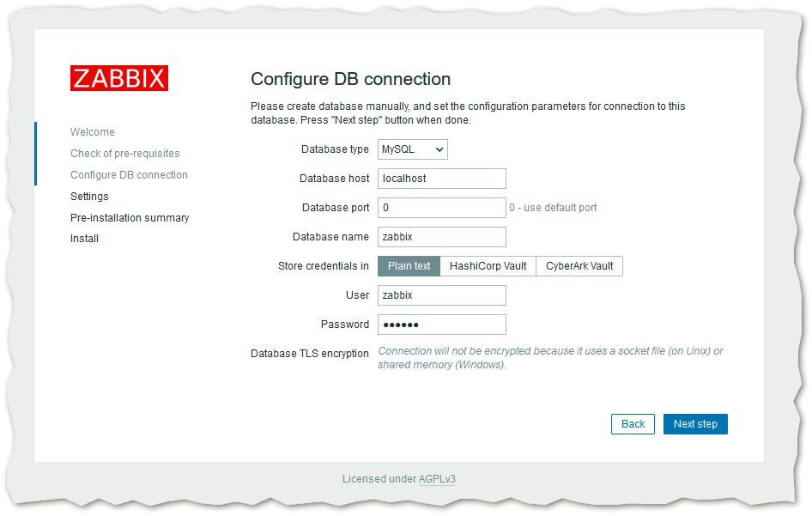The height and width of the screenshot is (516, 812).
Task: Open Pre-installation summary step
Action: pos(130,218)
